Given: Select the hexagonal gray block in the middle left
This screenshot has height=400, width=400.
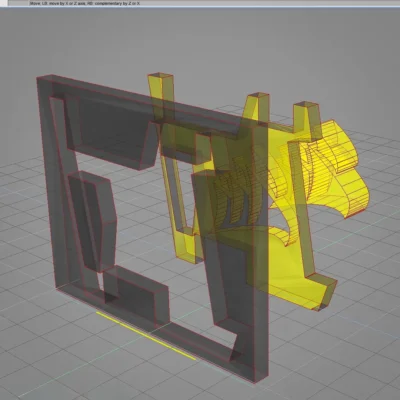Looking at the screenshot, I should [93, 221].
